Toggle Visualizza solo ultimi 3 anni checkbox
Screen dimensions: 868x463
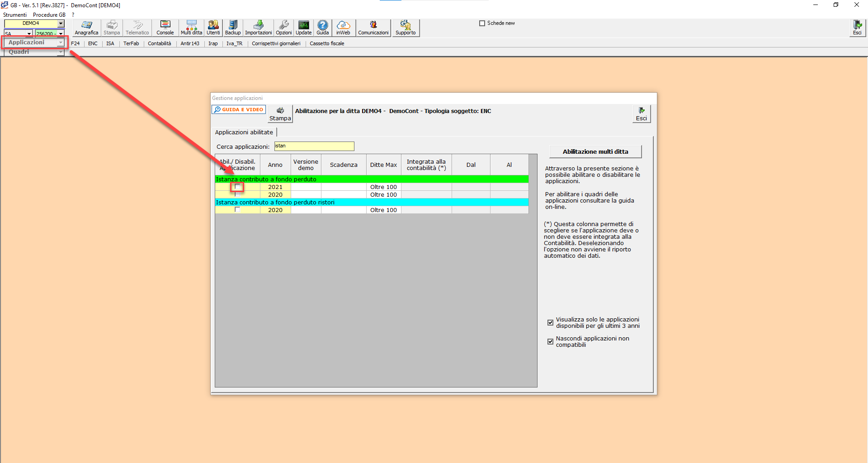click(550, 322)
